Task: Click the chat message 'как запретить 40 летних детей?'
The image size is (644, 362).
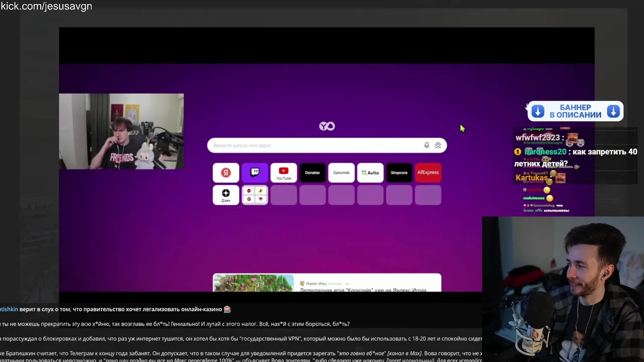Action: (x=576, y=157)
